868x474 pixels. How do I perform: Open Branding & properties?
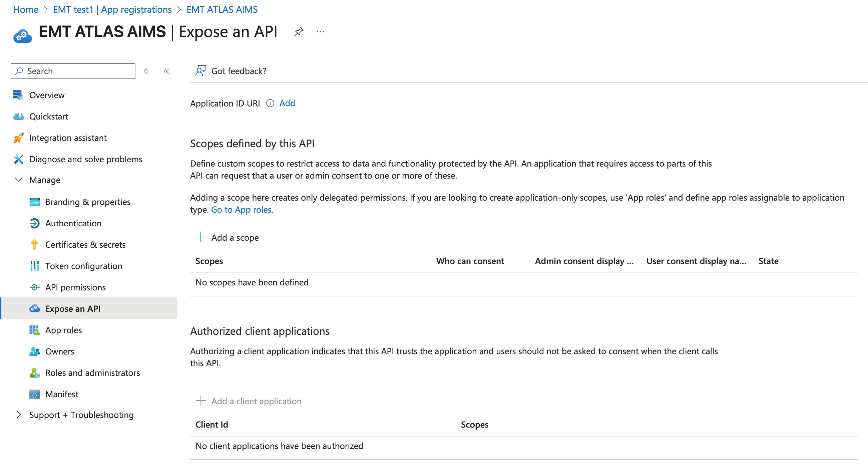click(x=88, y=202)
